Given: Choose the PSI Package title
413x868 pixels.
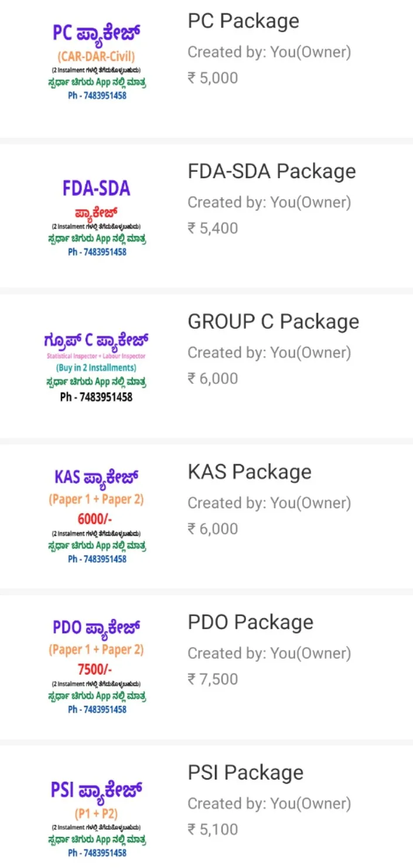Looking at the screenshot, I should click(x=245, y=772).
